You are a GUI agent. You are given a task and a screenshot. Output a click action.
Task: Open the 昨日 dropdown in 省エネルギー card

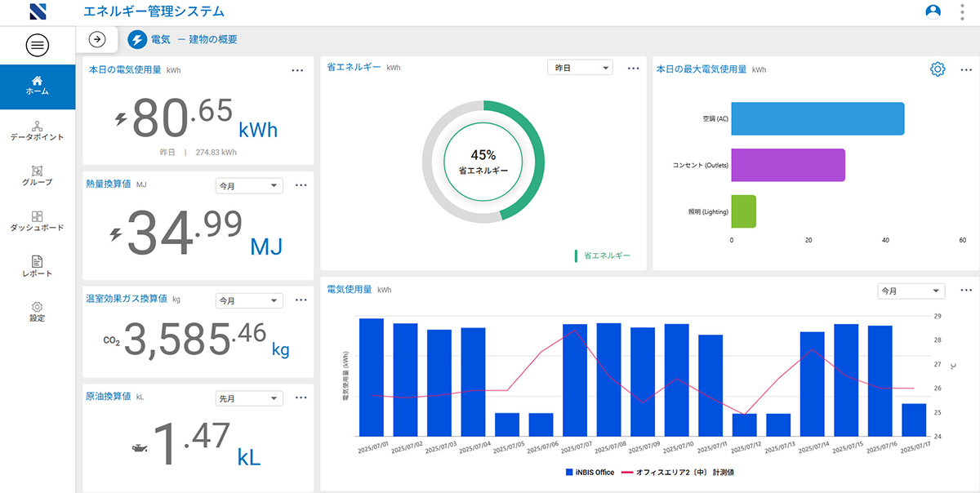coord(580,68)
